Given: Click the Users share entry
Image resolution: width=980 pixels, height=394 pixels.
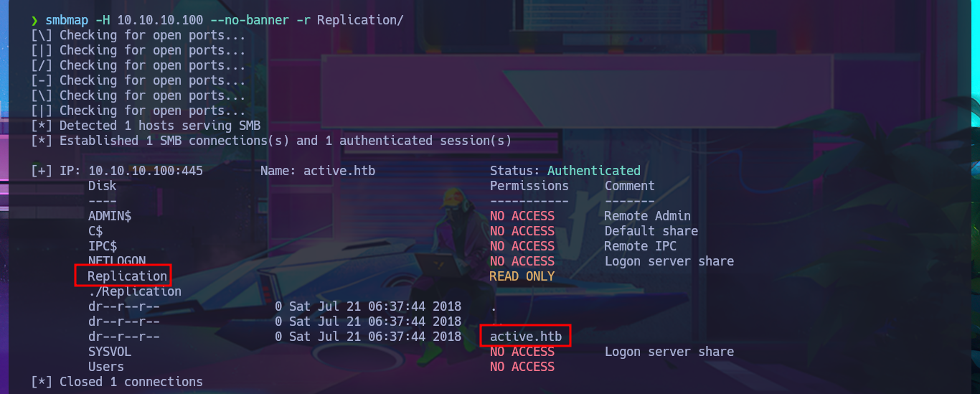Looking at the screenshot, I should pos(106,367).
